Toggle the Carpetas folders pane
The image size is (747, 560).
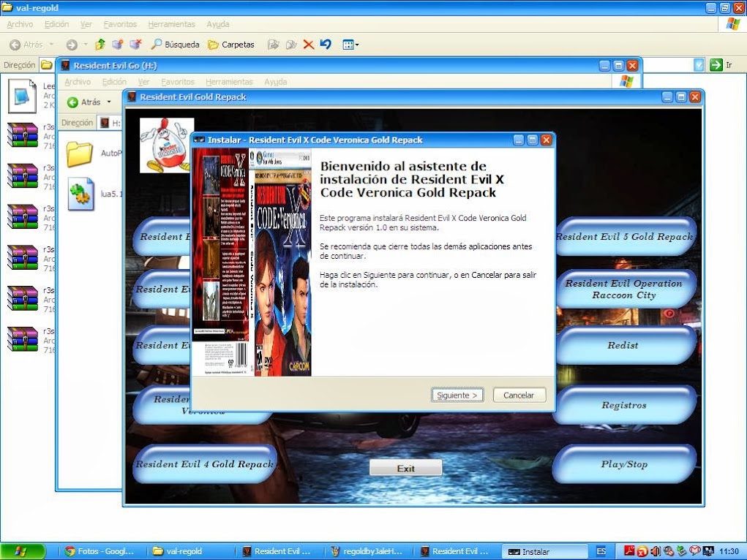point(231,45)
